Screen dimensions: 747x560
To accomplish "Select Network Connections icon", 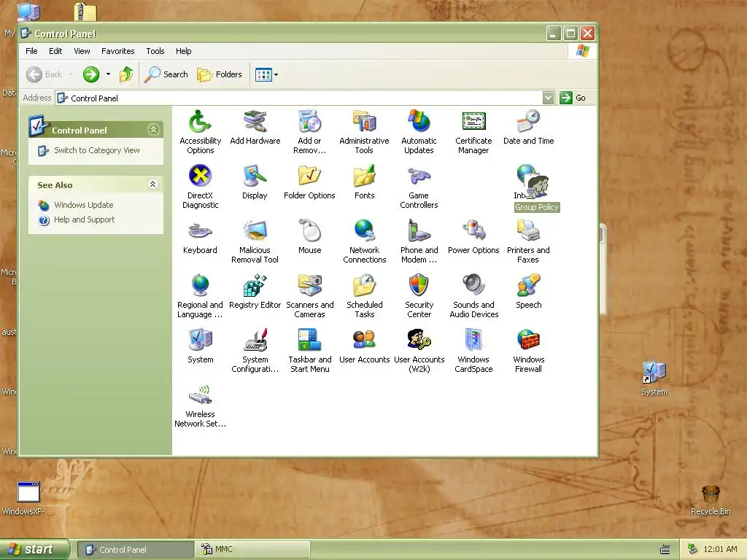I will click(365, 231).
